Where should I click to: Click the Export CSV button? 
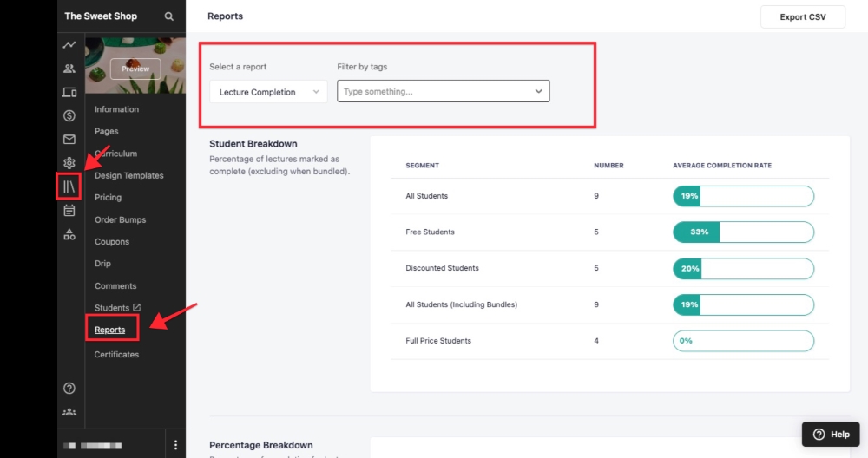click(803, 17)
